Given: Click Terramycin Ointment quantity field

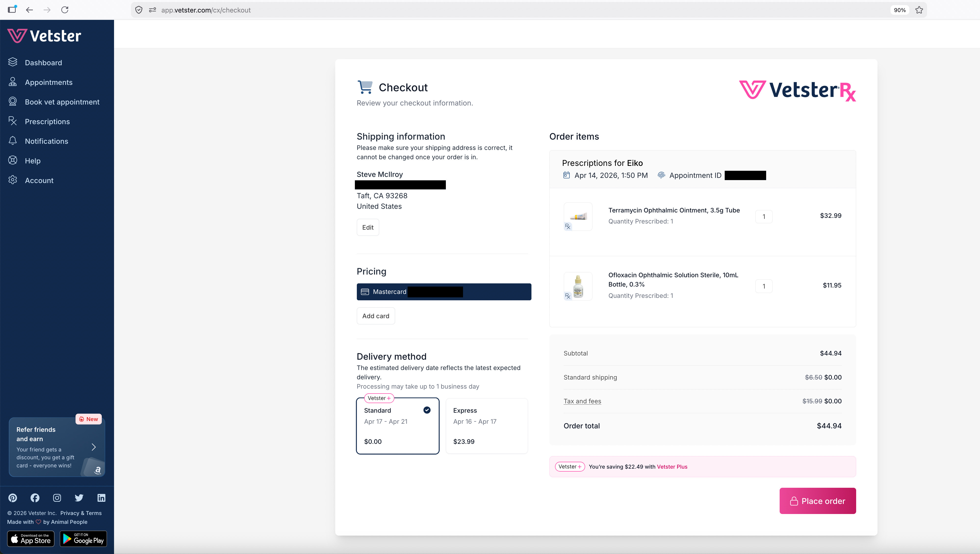Looking at the screenshot, I should [763, 216].
